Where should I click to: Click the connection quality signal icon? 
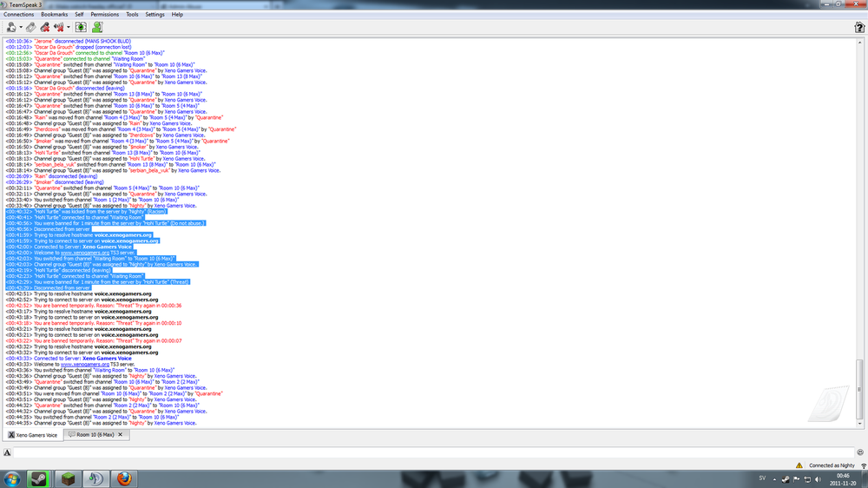(x=864, y=465)
